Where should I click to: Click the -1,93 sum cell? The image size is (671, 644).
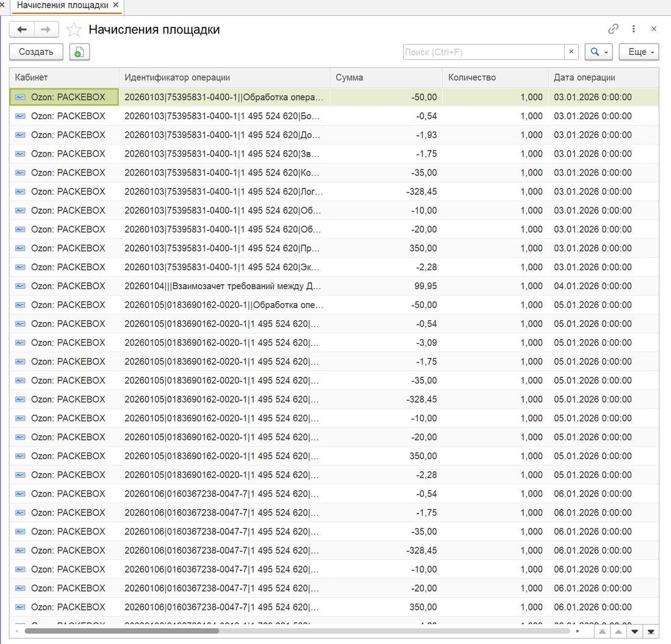386,135
